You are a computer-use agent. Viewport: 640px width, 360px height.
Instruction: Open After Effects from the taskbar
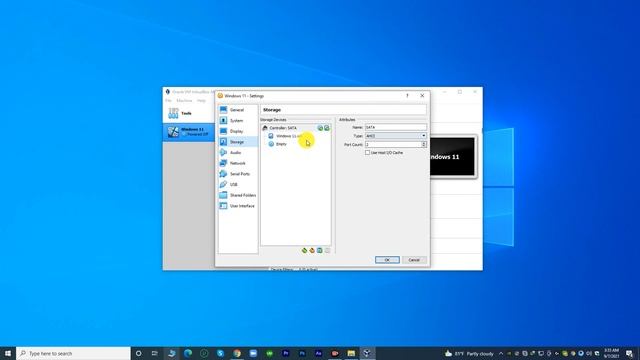click(x=318, y=353)
